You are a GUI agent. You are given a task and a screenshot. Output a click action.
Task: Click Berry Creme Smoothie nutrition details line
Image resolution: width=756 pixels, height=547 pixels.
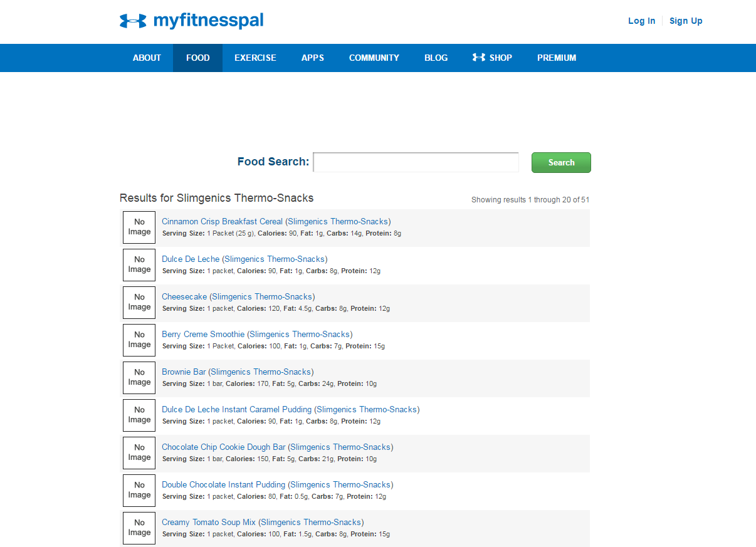[x=273, y=346]
